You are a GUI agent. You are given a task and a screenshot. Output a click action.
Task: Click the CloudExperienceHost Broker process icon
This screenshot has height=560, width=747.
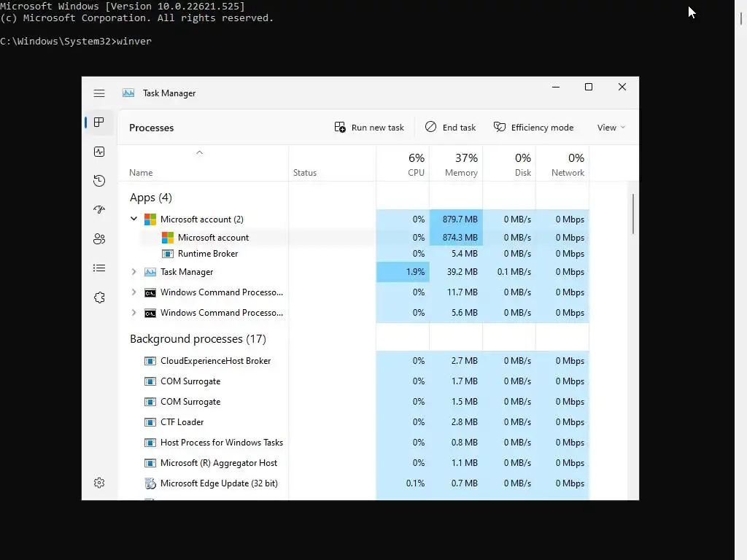(150, 361)
